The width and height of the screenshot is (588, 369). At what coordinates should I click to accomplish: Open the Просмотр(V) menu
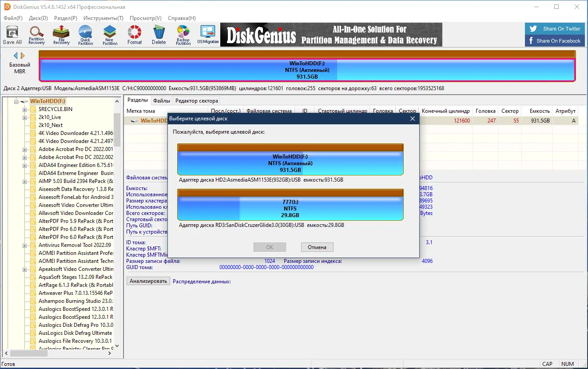[146, 18]
